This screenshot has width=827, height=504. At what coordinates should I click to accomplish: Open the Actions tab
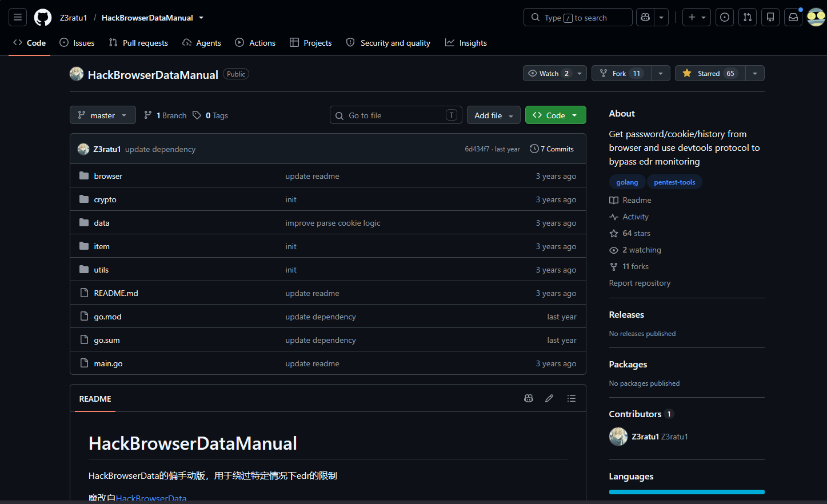[255, 43]
